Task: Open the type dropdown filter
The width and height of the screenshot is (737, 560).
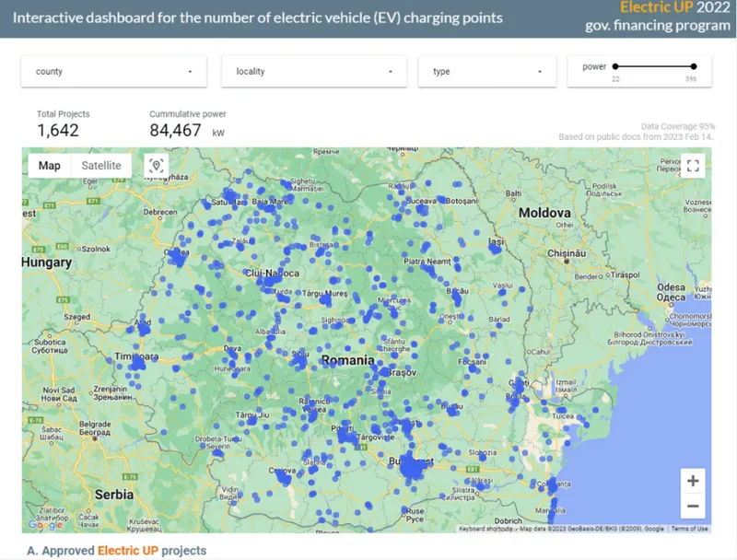Action: [x=486, y=71]
